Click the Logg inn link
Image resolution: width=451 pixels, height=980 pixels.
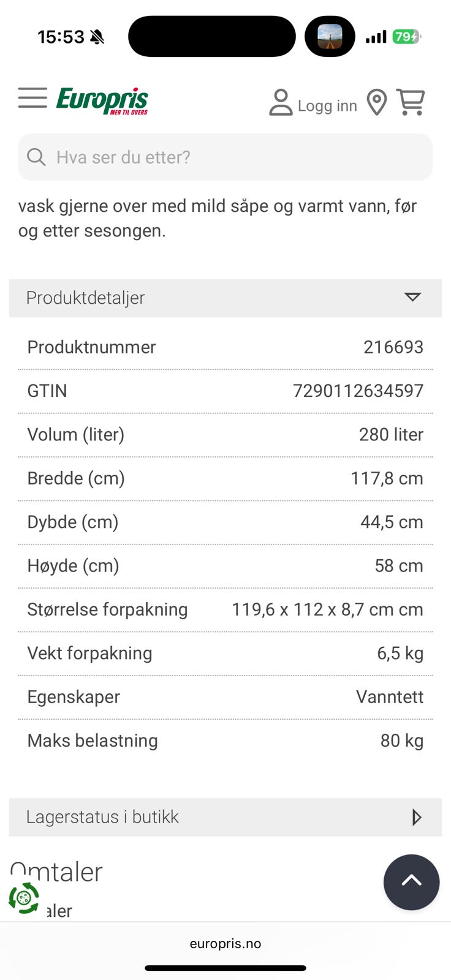(327, 106)
